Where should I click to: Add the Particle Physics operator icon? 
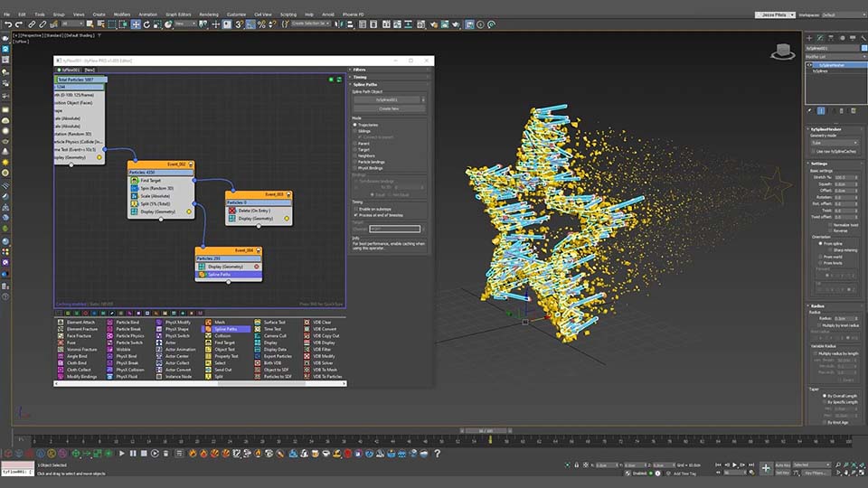pyautogui.click(x=109, y=336)
